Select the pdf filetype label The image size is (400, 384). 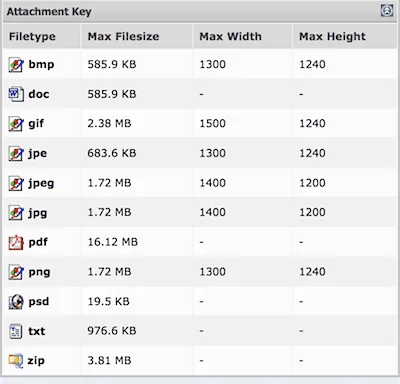coord(38,242)
